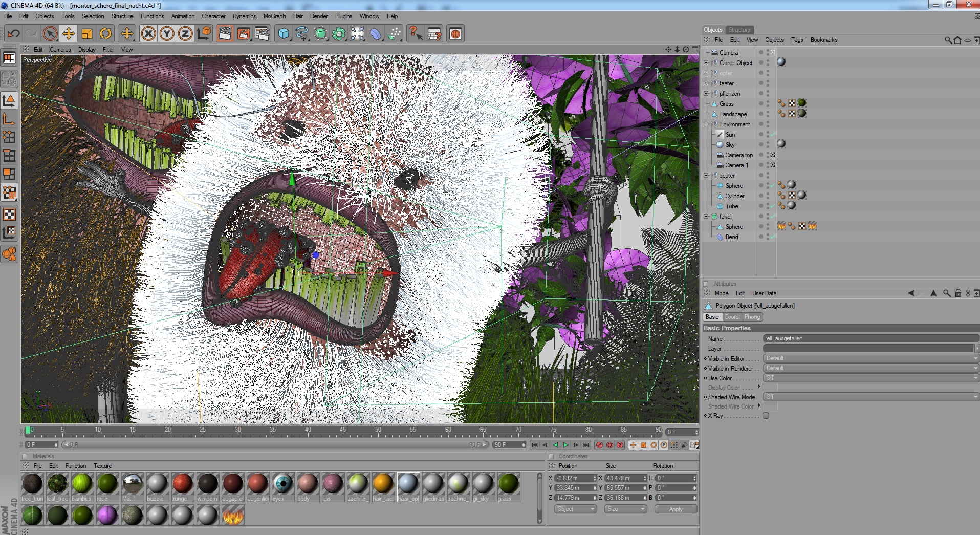Select the Use Texture tool in left sidebar

9,214
